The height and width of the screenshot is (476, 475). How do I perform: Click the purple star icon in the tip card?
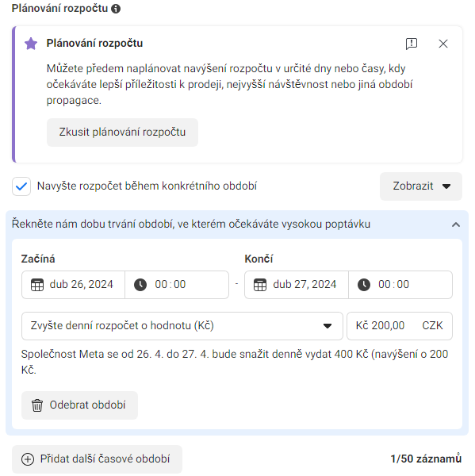(x=31, y=44)
